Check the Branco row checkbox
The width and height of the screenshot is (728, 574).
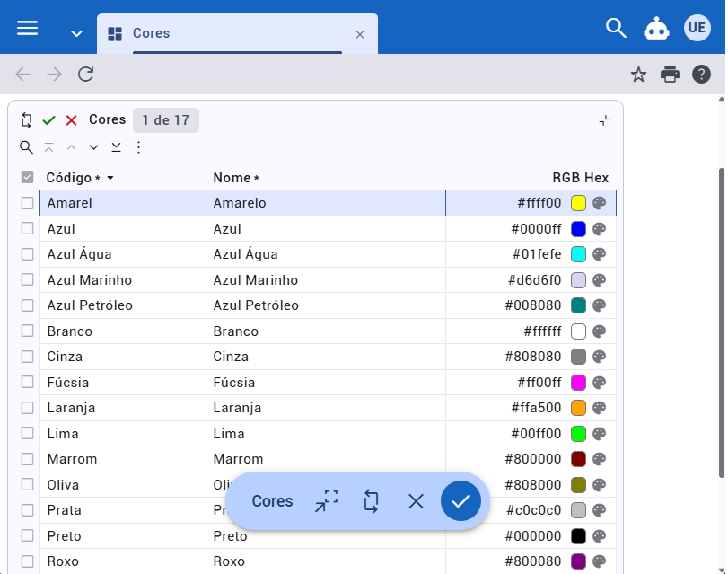[28, 331]
